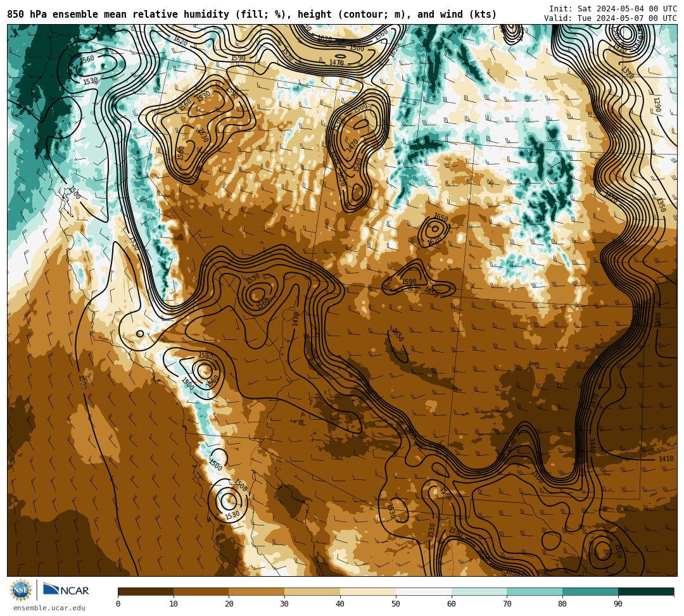Pick the 30–40 tan colorbar segment

(312, 591)
